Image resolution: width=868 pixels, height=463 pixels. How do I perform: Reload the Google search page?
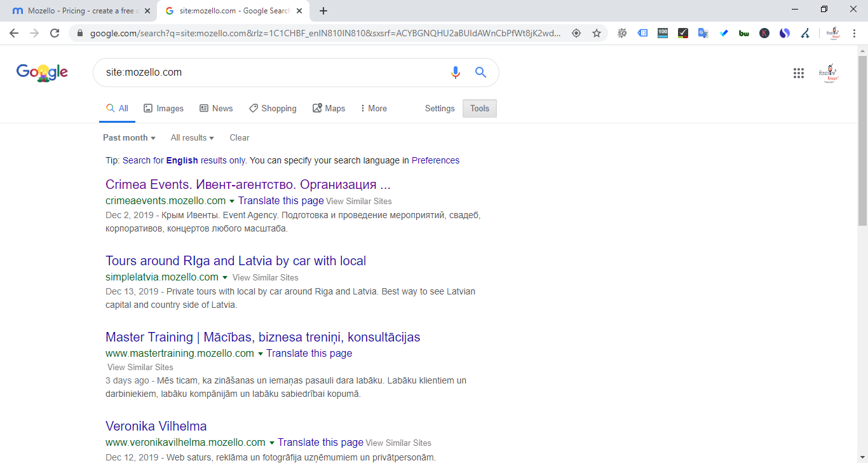pos(55,33)
